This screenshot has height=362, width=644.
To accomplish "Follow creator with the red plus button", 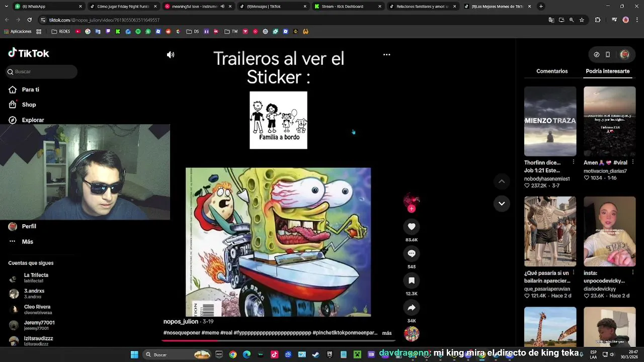I will pyautogui.click(x=412, y=209).
